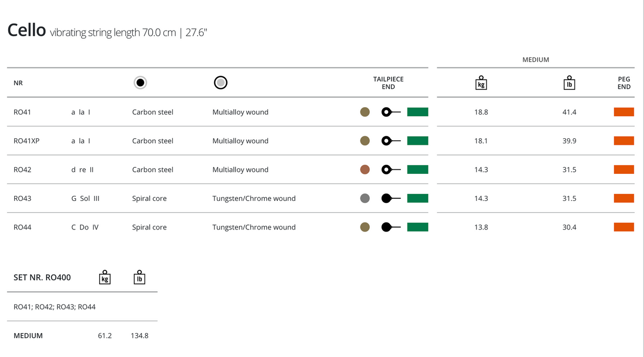Click the core material icon in table header
Screen dimensions: 644x357
click(140, 83)
